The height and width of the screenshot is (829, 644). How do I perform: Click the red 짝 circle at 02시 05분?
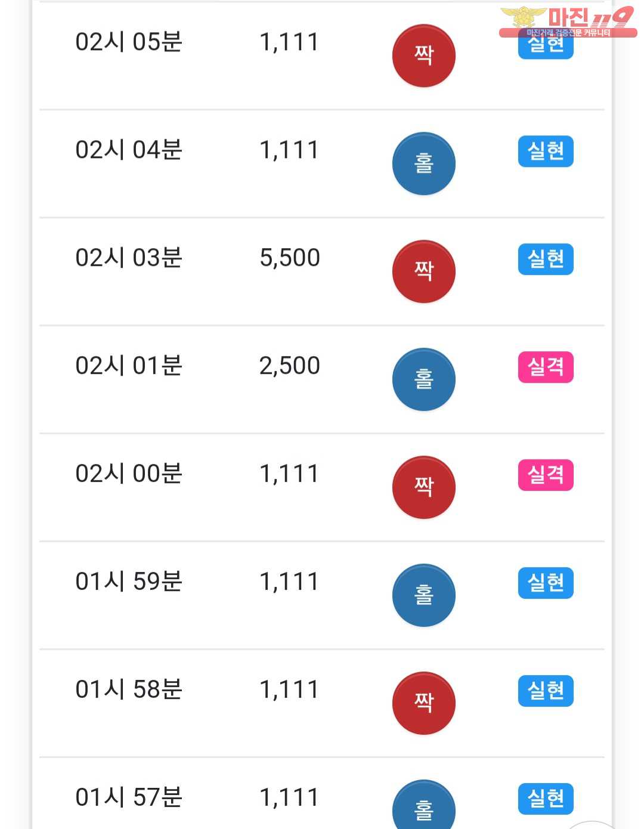[423, 55]
